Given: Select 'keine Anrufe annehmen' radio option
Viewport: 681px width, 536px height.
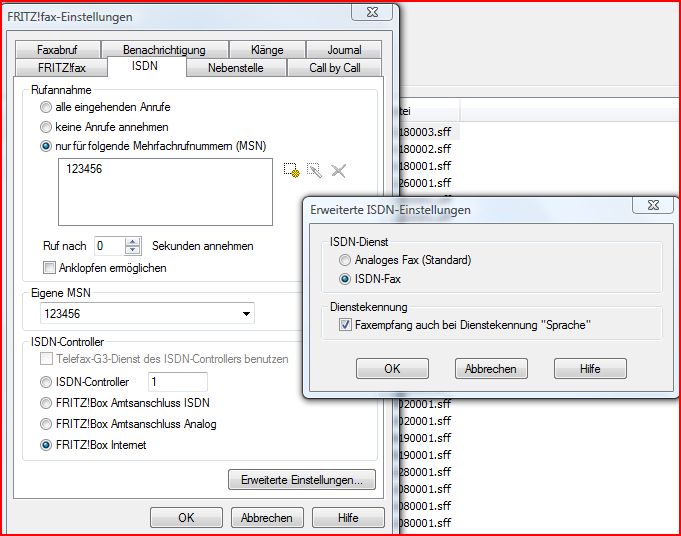Looking at the screenshot, I should click(46, 127).
